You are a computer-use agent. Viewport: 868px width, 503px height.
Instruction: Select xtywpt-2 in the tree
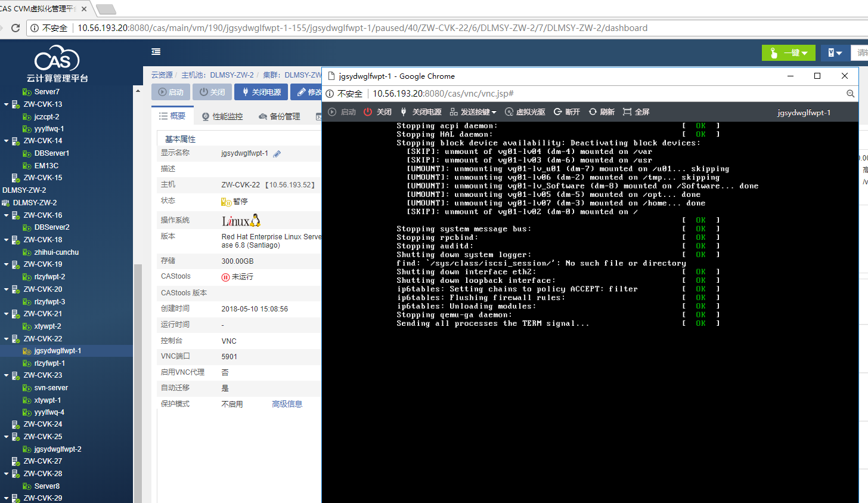pos(48,326)
